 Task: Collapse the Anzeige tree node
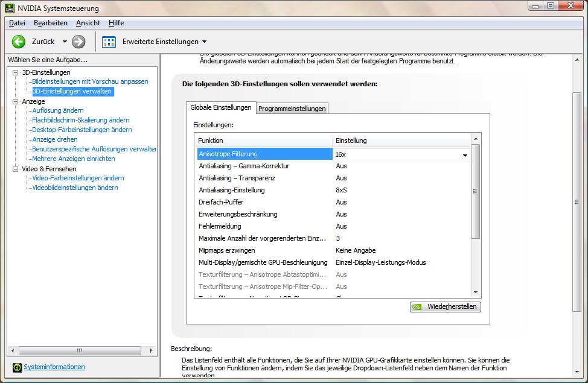[15, 101]
